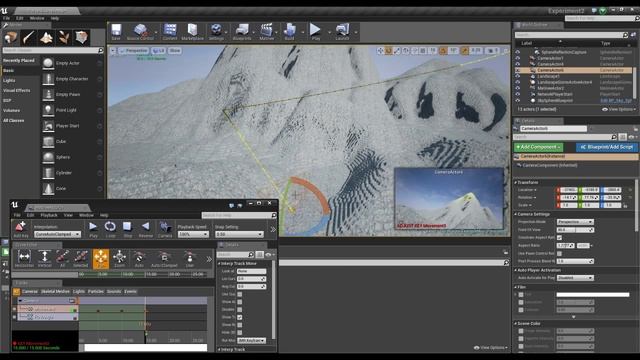Toggle first Scene Color property checkbox

(521, 331)
